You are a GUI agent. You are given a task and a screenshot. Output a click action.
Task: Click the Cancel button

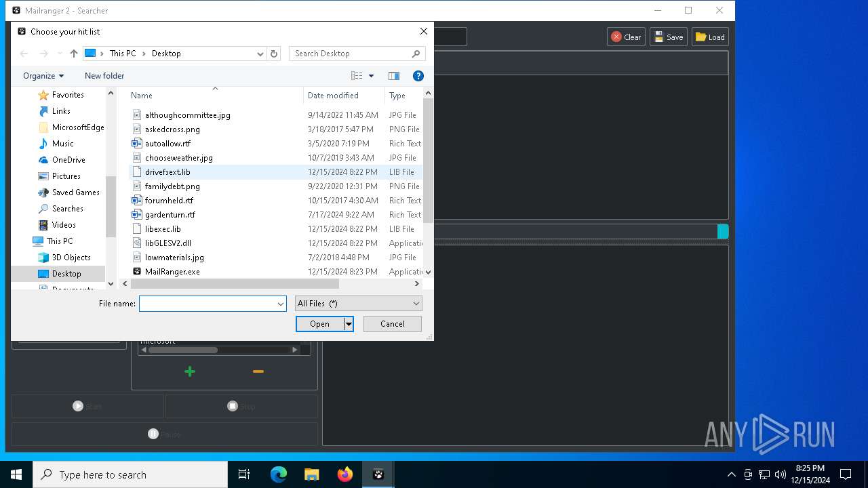pyautogui.click(x=393, y=324)
